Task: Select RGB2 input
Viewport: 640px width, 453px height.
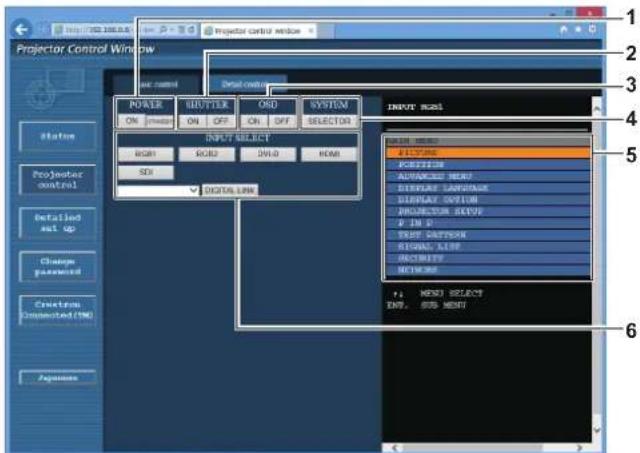Action: 207,154
